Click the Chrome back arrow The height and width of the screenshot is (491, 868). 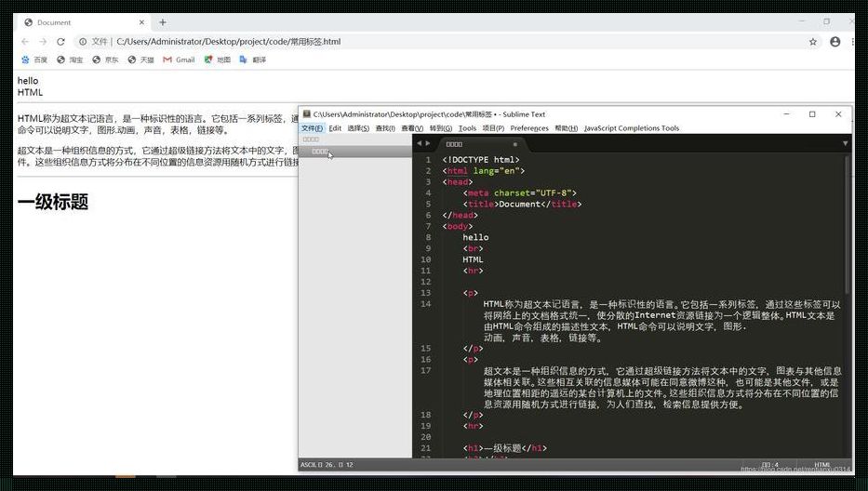pyautogui.click(x=25, y=42)
